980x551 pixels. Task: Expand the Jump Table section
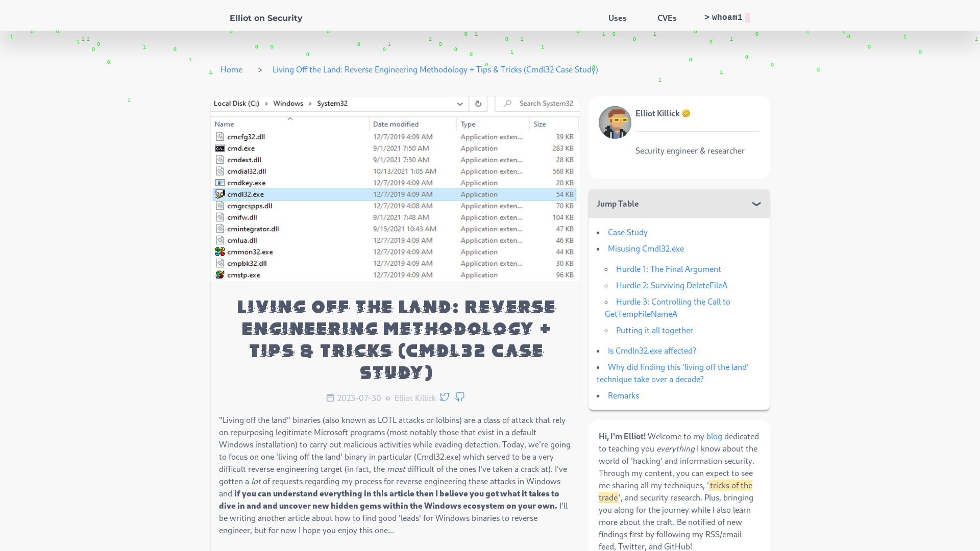pos(756,204)
